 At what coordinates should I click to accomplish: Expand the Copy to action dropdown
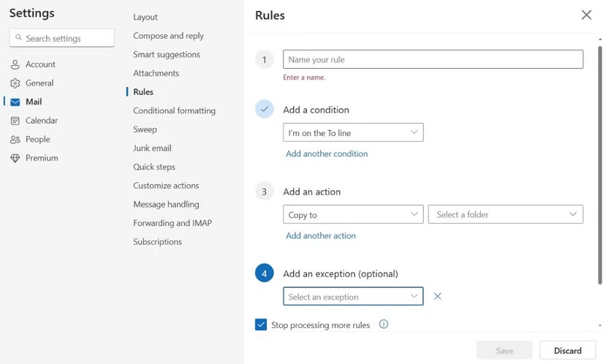(353, 214)
